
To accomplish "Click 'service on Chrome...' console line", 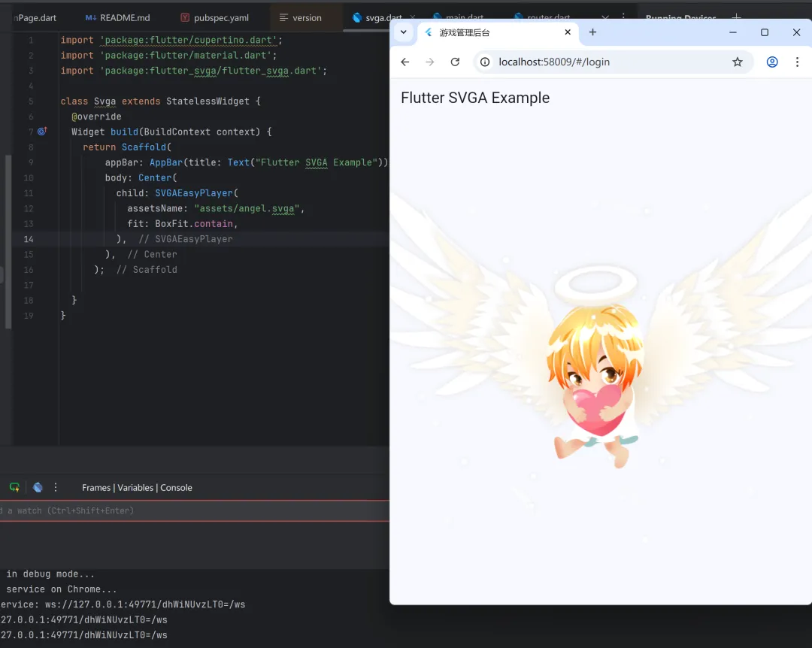I will [61, 589].
